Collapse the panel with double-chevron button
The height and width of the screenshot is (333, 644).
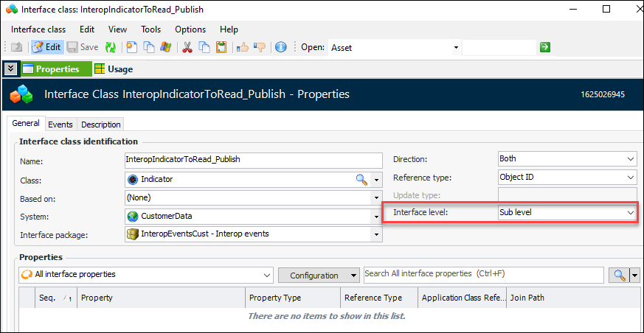(10, 69)
